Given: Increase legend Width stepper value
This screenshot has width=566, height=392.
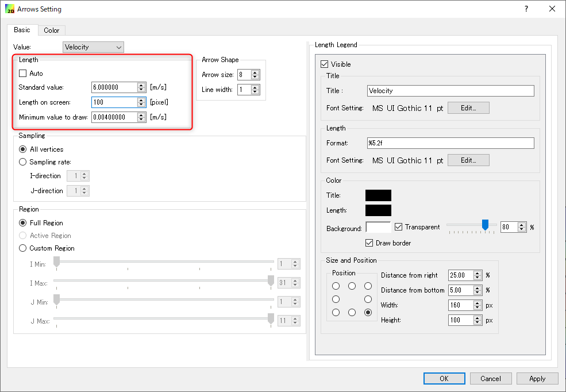Looking at the screenshot, I should tap(478, 303).
